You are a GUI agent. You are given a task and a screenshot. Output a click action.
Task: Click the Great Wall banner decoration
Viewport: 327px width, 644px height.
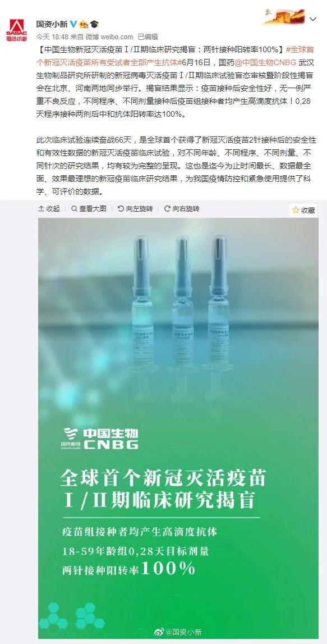[x=284, y=17]
